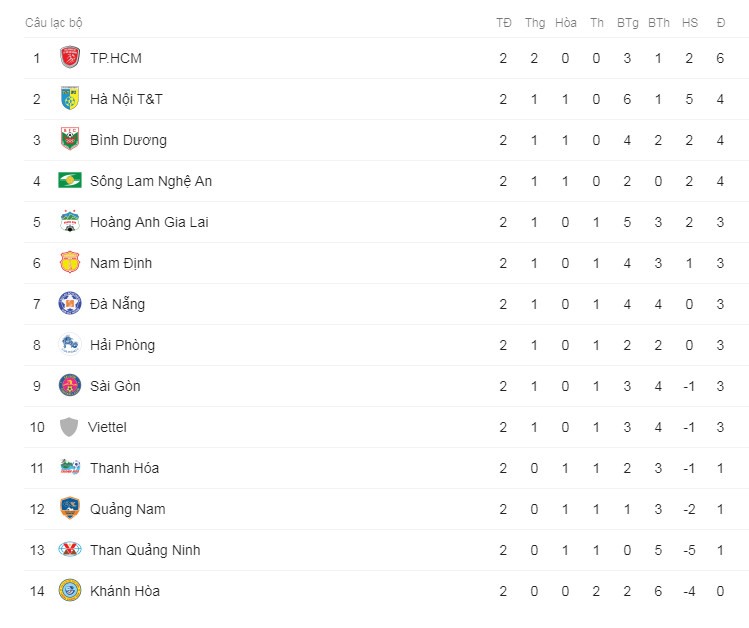Select the Bình Dương team badge
Viewport: 749px width, 628px height.
coord(70,139)
